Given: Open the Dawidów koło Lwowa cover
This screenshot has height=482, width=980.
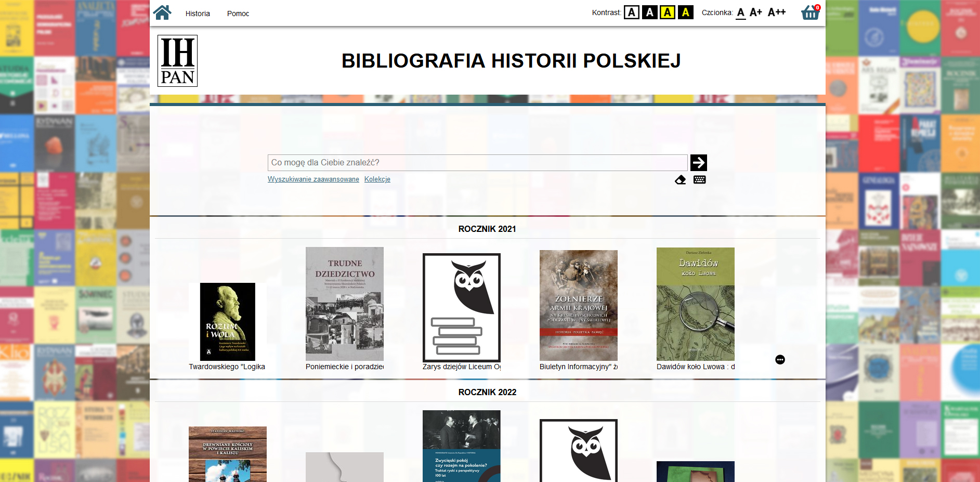Looking at the screenshot, I should pyautogui.click(x=695, y=304).
